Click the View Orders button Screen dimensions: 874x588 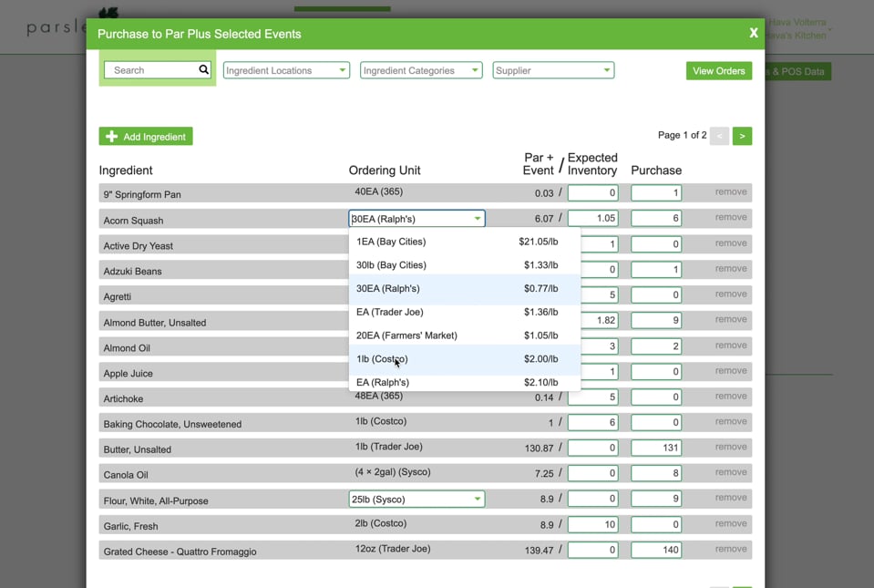(x=719, y=69)
